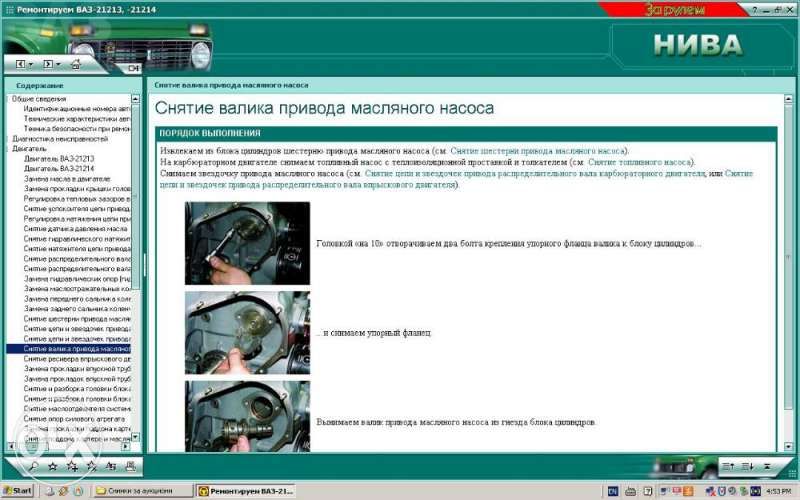
Task: Select Снятие шестерни привода масляного entry
Action: point(77,319)
